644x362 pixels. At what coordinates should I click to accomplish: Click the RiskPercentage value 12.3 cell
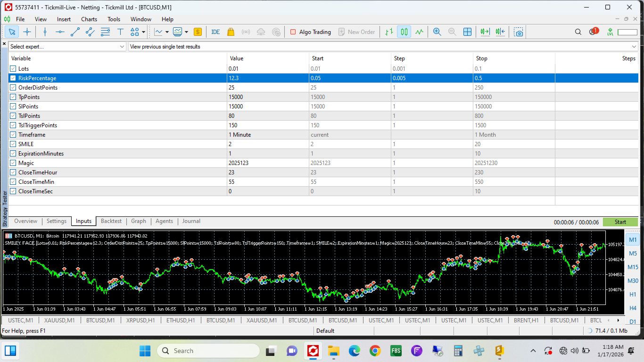click(268, 78)
